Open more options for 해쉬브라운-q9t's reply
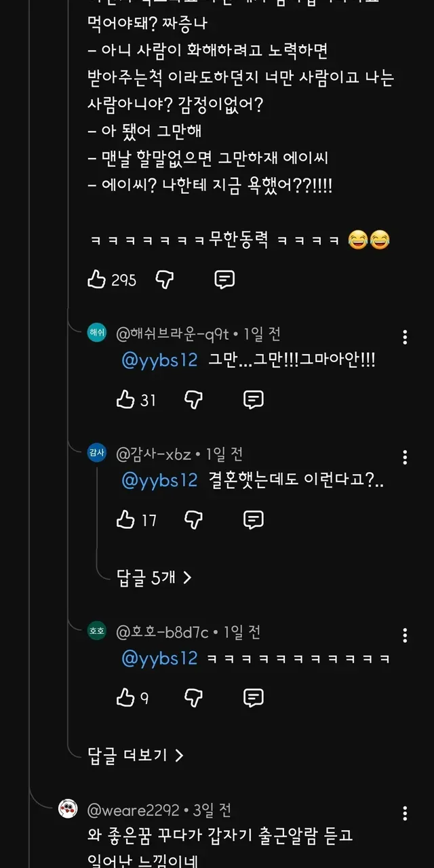The image size is (434, 868). 405,338
